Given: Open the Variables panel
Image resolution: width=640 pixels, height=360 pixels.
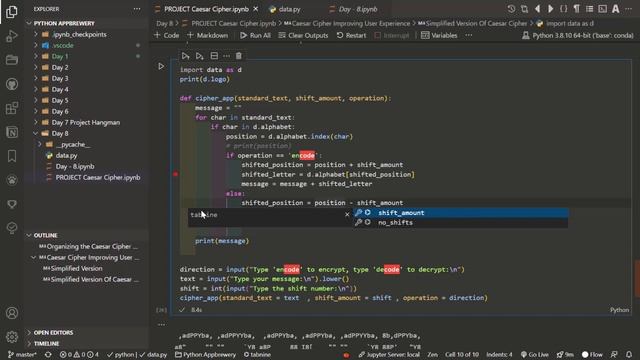Looking at the screenshot, I should pos(439,36).
